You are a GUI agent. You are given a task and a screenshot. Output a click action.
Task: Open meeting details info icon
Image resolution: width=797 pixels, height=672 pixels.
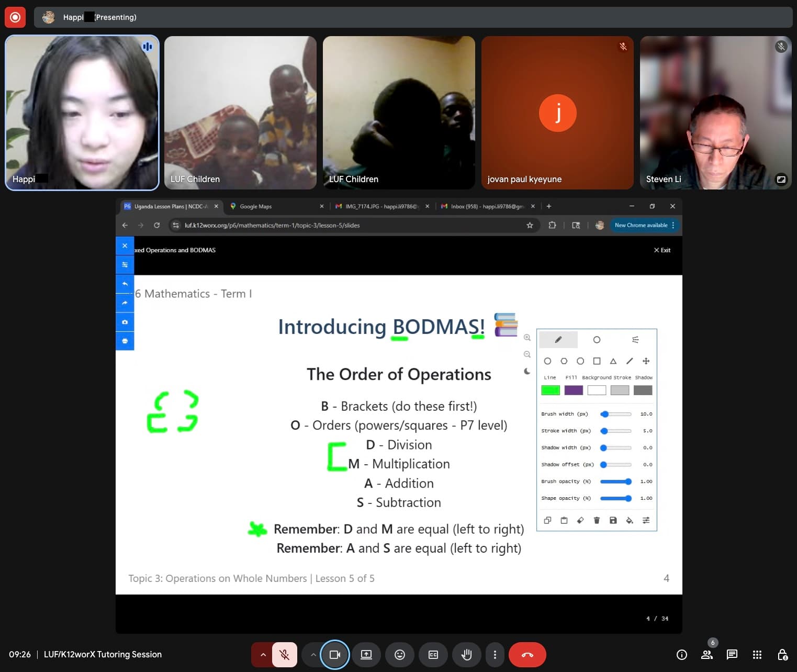tap(682, 654)
